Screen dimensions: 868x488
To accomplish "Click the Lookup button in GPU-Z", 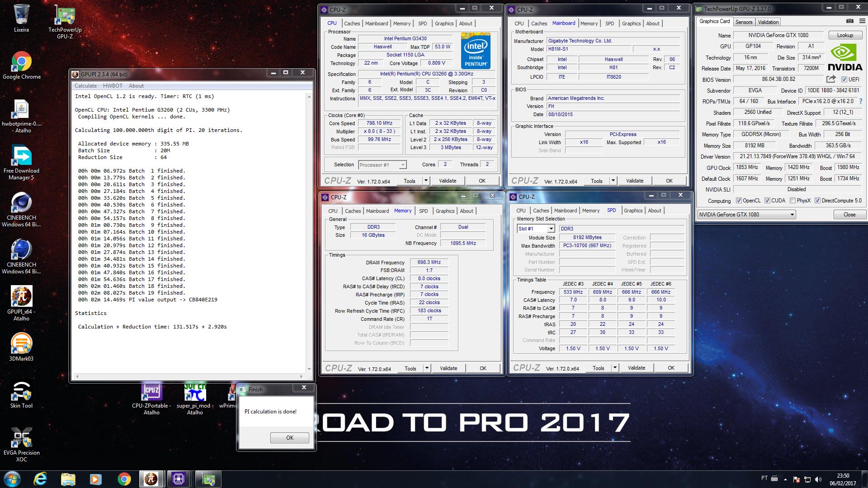I will pyautogui.click(x=845, y=35).
